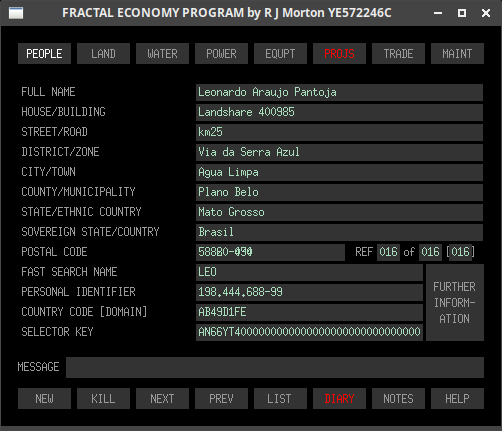Minimize the Fractal Economy Program window

(x=438, y=13)
